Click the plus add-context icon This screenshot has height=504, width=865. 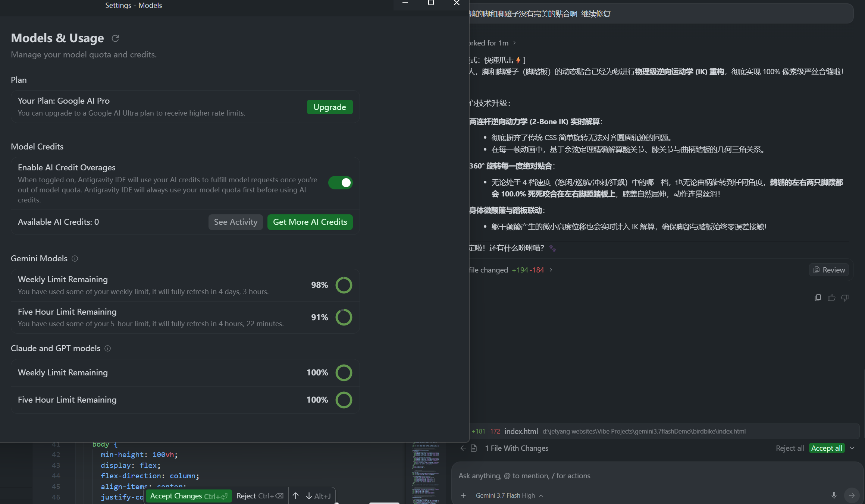[x=463, y=495]
